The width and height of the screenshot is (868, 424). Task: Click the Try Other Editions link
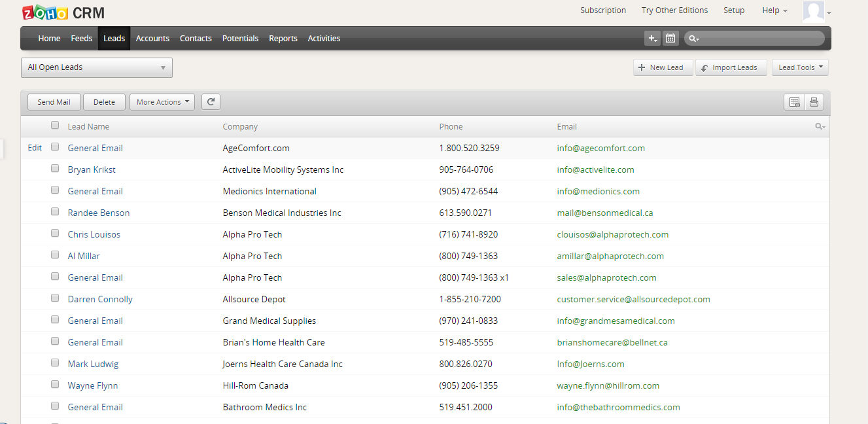click(x=674, y=10)
